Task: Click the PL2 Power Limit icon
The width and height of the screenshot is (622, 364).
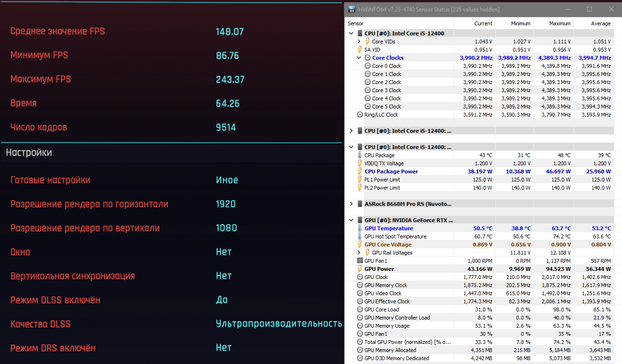Action: click(360, 188)
